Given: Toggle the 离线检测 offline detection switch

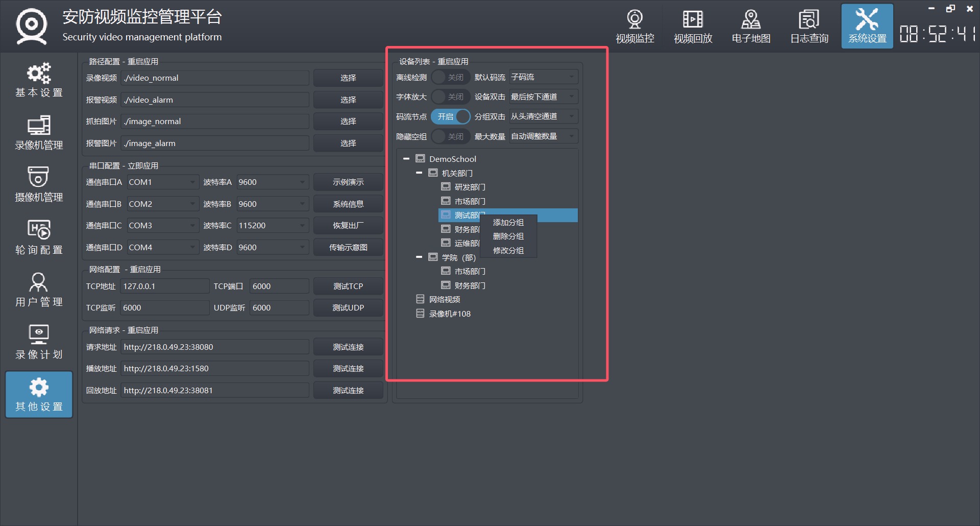Looking at the screenshot, I should tap(450, 77).
